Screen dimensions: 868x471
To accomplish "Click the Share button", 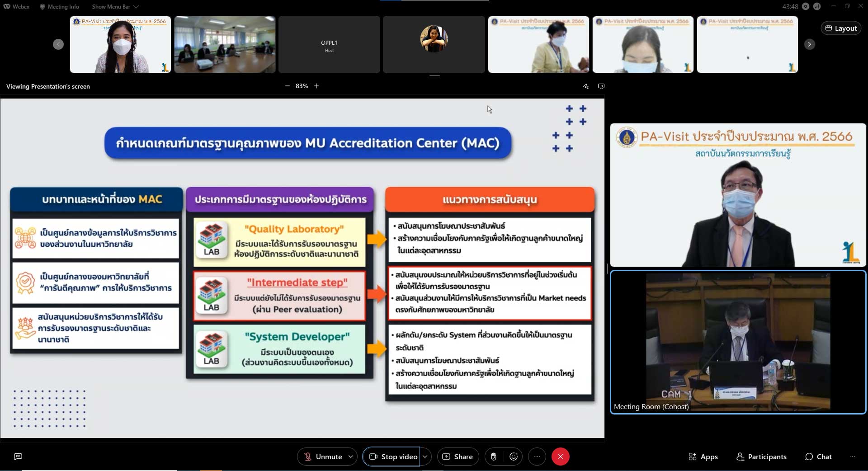I will 457,457.
